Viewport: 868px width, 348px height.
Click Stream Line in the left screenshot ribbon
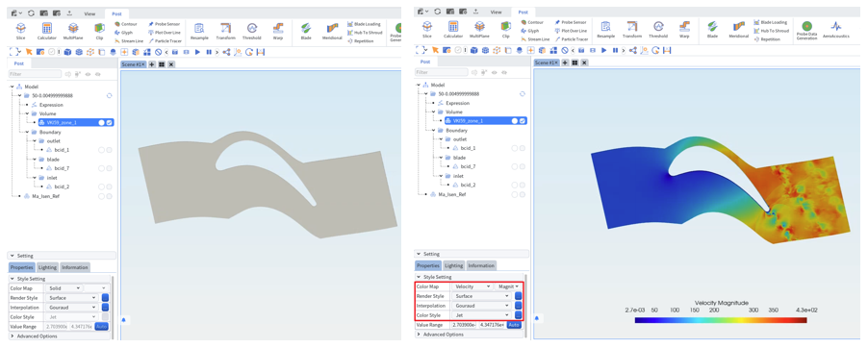pos(129,41)
